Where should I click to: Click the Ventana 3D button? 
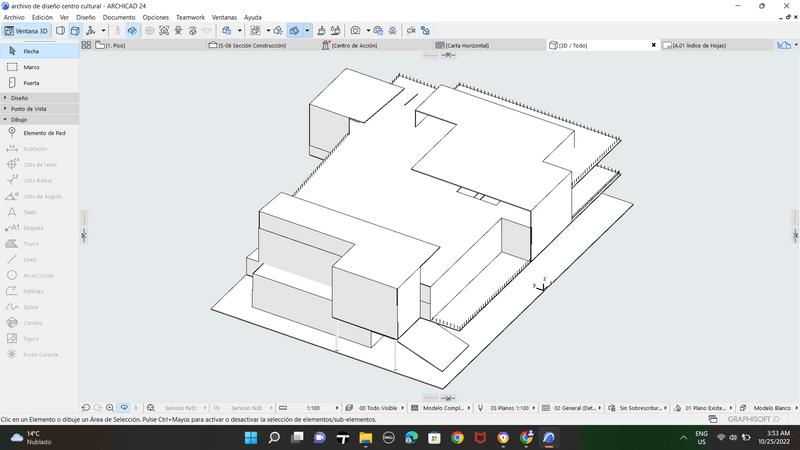(27, 31)
